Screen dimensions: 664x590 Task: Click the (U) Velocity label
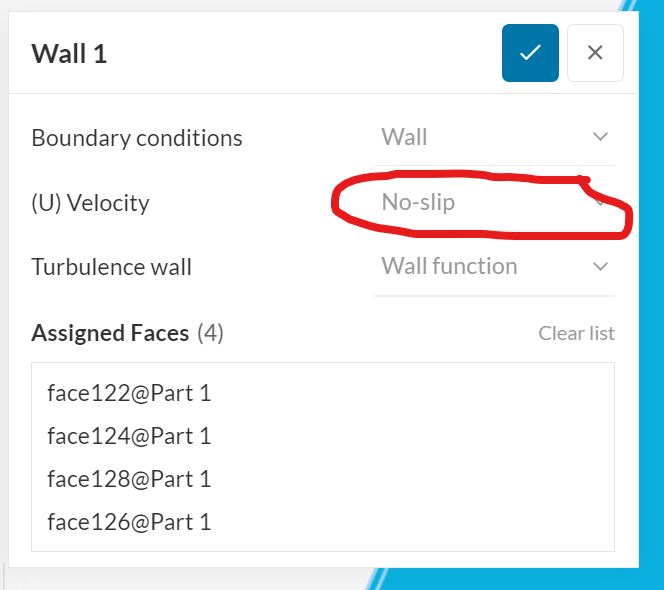(x=90, y=203)
